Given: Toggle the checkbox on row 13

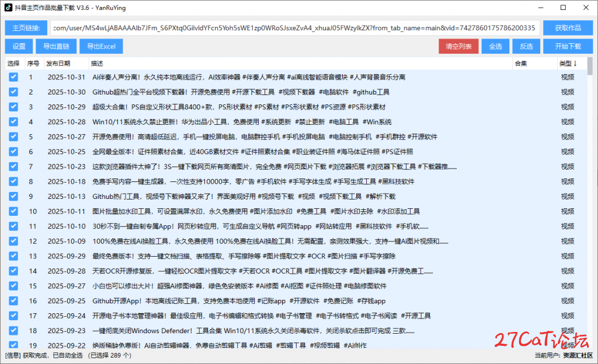Looking at the screenshot, I should pyautogui.click(x=13, y=255).
